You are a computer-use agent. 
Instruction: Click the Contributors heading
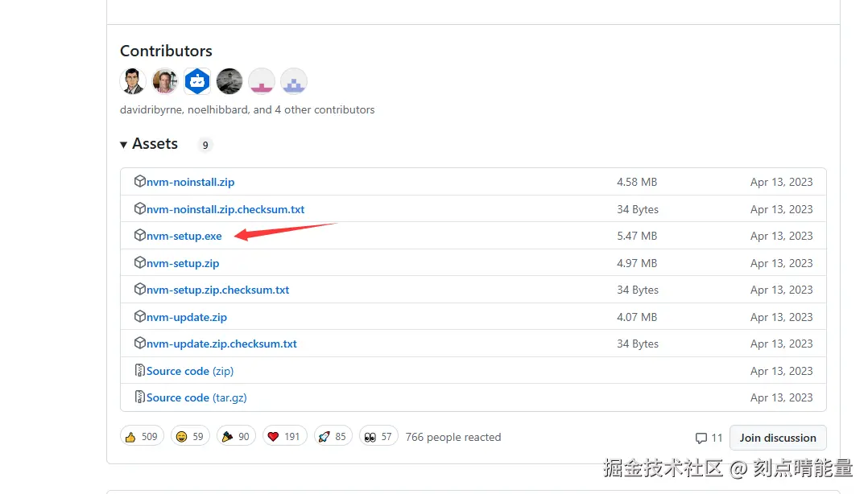pyautogui.click(x=166, y=51)
